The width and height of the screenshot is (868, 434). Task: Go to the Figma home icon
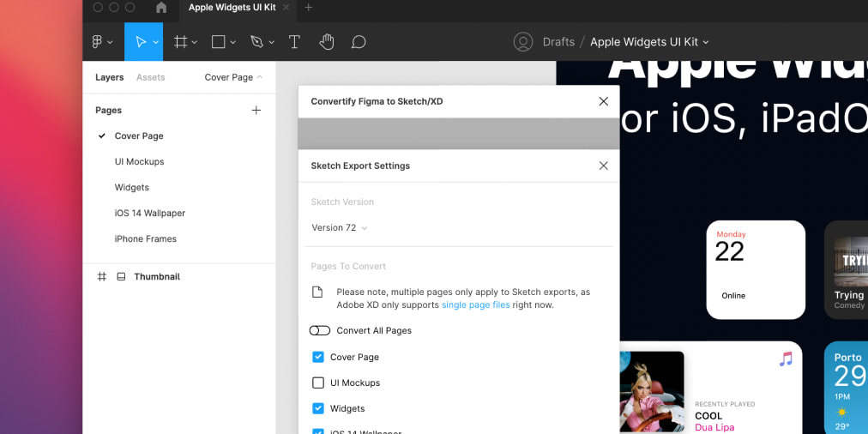[x=161, y=7]
